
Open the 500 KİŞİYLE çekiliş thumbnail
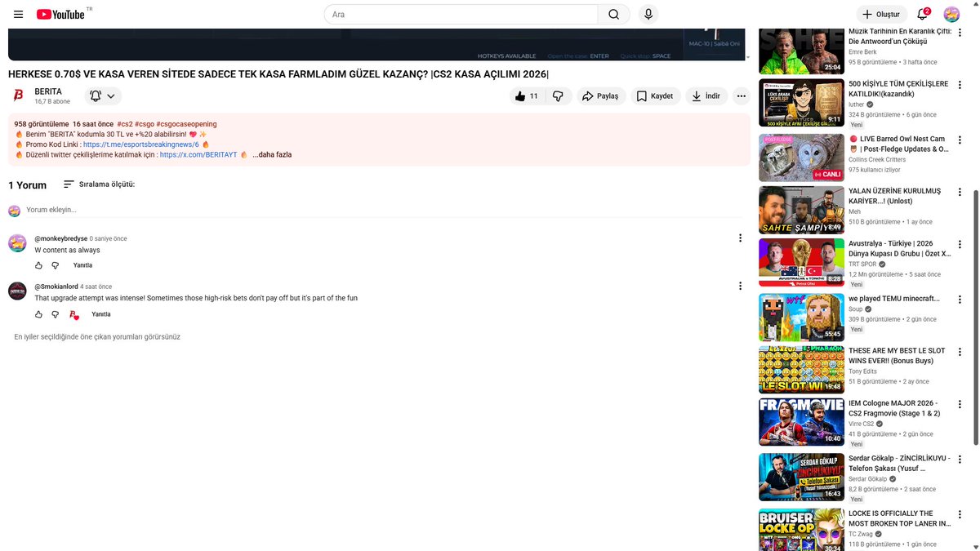click(x=801, y=103)
